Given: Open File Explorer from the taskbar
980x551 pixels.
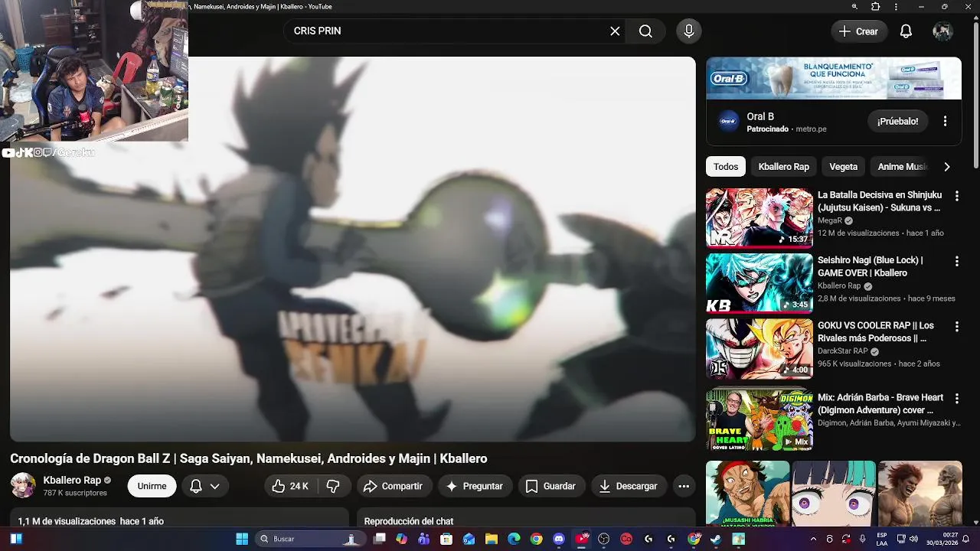Looking at the screenshot, I should [492, 539].
